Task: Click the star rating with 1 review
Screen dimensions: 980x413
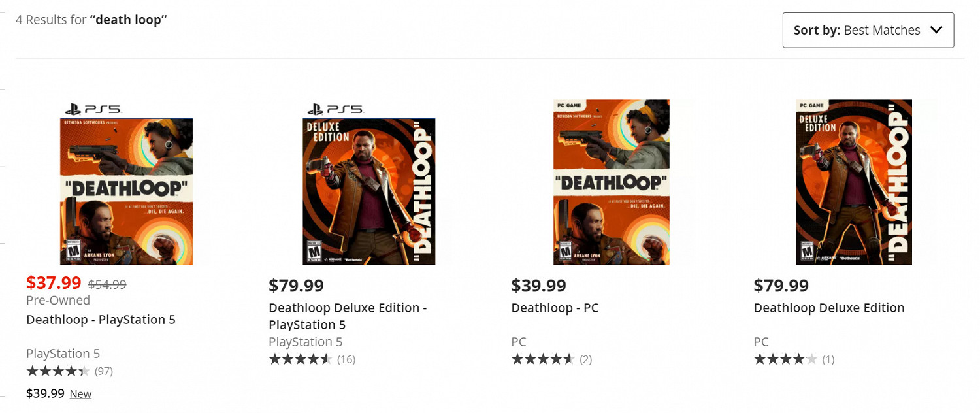Action: click(x=785, y=359)
